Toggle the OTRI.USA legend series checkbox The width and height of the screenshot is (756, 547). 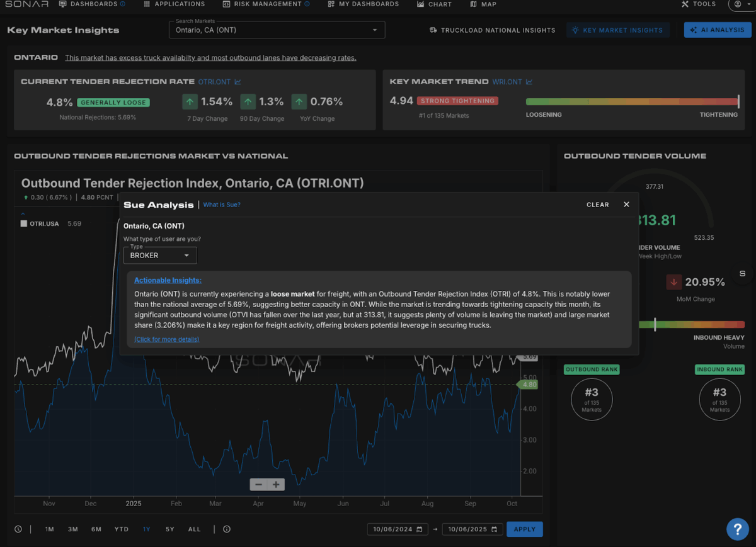click(24, 223)
